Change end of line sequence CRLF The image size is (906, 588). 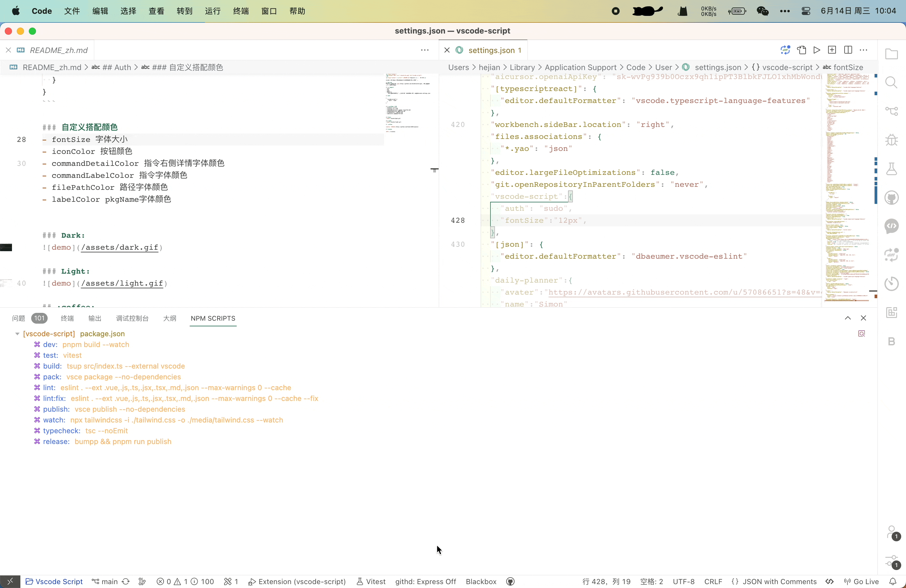[x=713, y=581]
